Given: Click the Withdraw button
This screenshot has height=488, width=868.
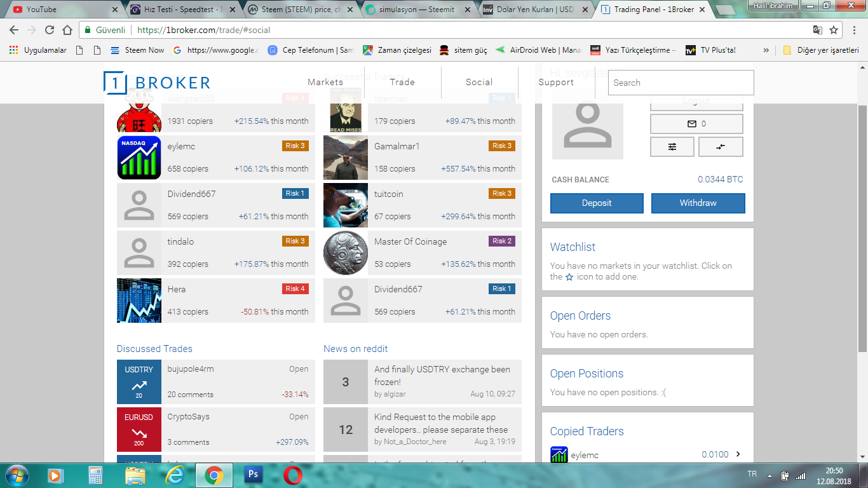Looking at the screenshot, I should pos(698,203).
